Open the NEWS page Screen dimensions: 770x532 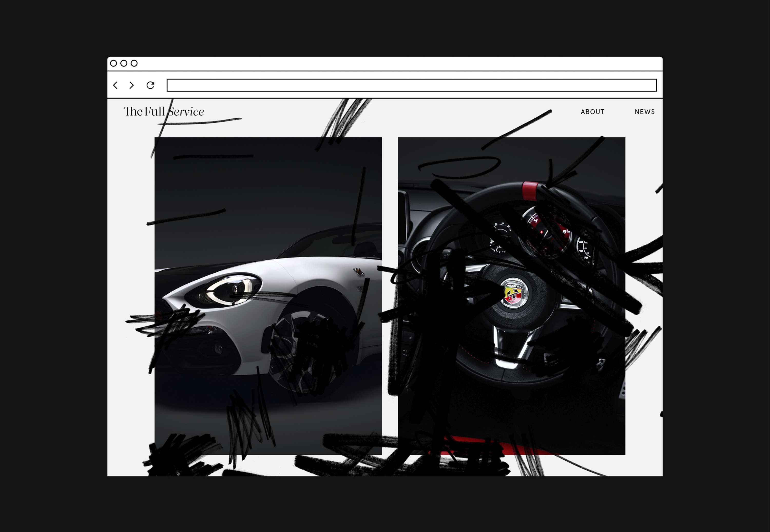(x=644, y=112)
